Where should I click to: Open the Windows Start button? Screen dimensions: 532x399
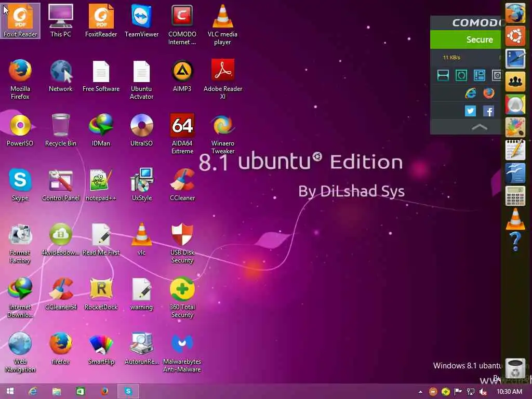pyautogui.click(x=10, y=391)
